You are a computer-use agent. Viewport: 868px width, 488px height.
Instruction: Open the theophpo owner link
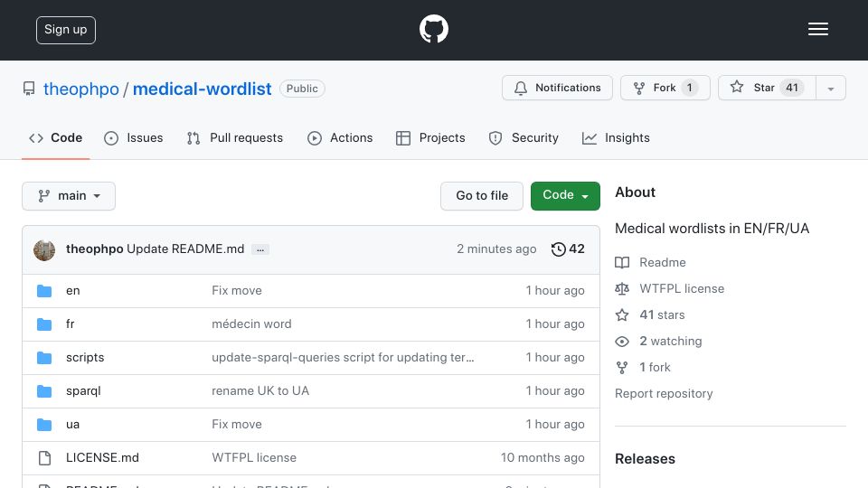coord(80,89)
